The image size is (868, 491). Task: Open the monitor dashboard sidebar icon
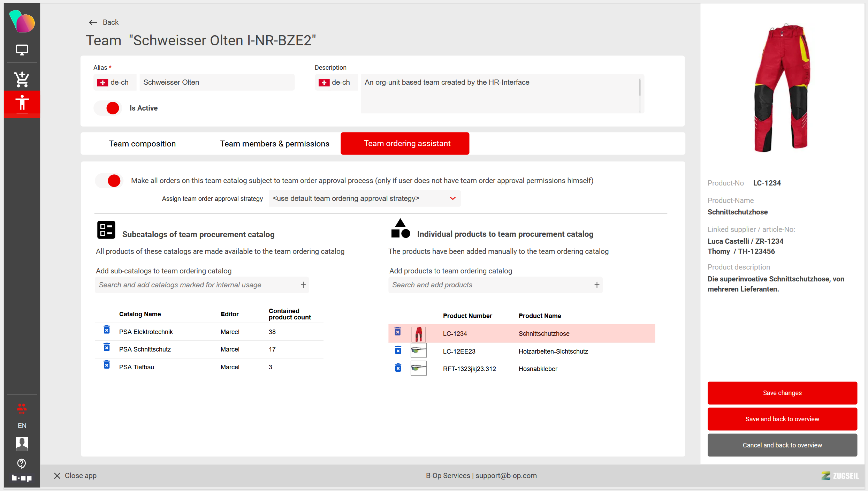[x=22, y=50]
